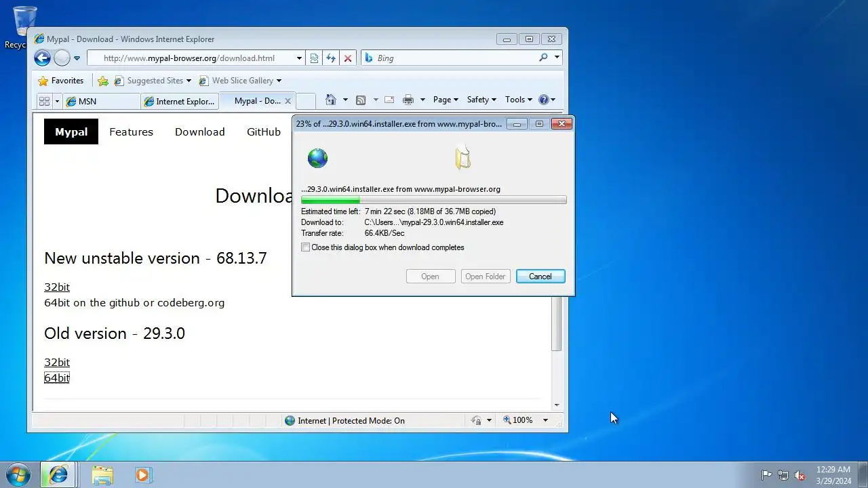868x488 pixels.
Task: Open Suggested Sites in favorites bar
Action: [153, 81]
